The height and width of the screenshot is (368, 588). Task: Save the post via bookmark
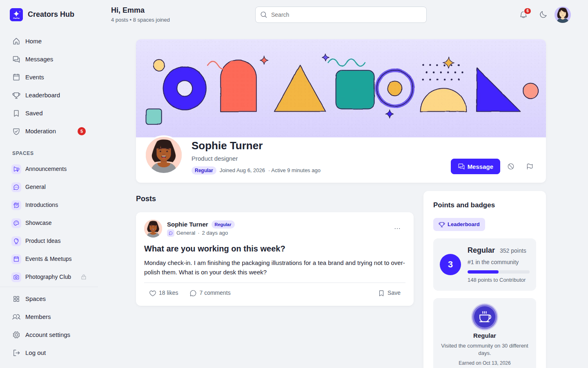[x=390, y=293]
